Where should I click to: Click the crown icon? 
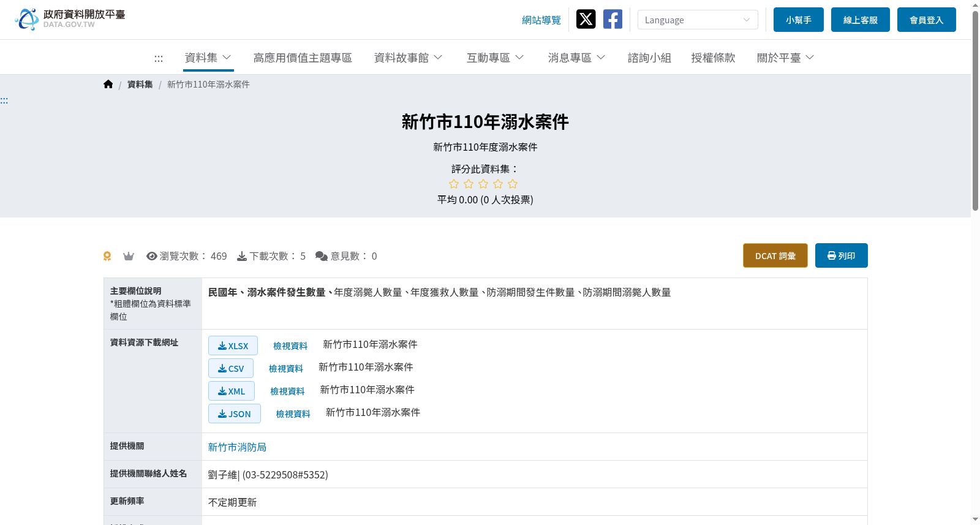[129, 256]
